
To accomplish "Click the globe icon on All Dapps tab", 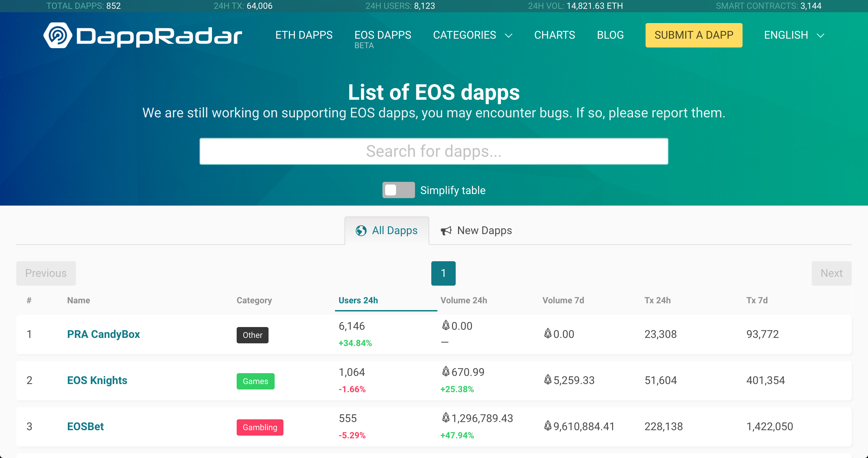I will pyautogui.click(x=361, y=231).
